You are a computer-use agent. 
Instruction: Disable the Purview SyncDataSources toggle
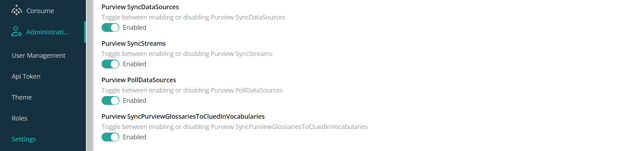[x=110, y=28]
